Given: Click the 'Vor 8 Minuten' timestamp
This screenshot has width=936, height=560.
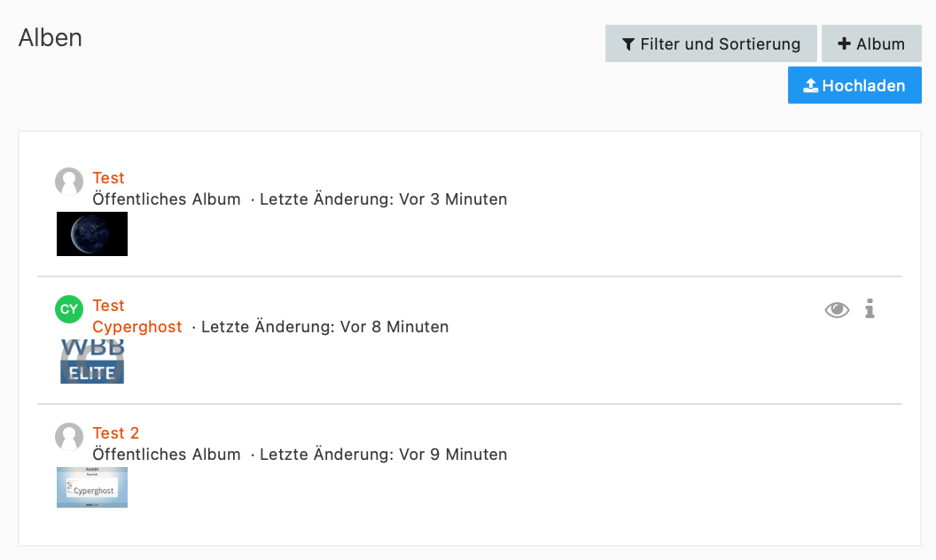Looking at the screenshot, I should [394, 327].
